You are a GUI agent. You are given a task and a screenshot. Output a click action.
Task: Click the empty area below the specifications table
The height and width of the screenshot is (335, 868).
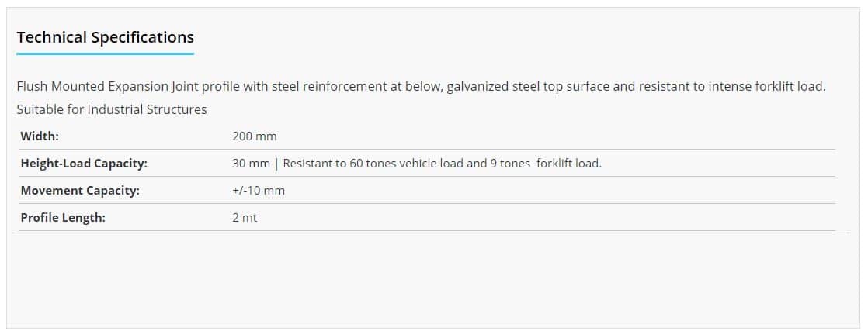tap(432, 279)
